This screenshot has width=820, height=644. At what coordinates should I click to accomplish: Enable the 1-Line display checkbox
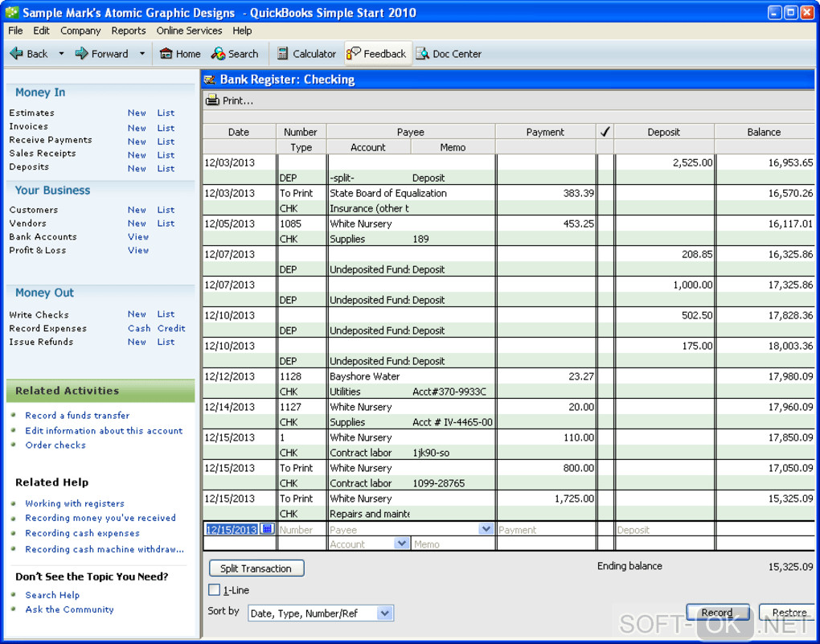[x=214, y=590]
